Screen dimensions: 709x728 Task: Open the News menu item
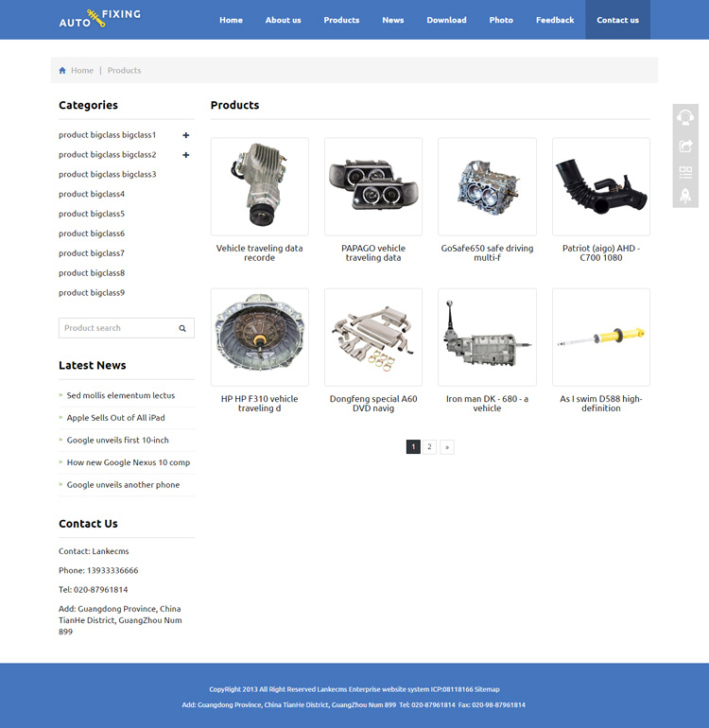[x=393, y=20]
